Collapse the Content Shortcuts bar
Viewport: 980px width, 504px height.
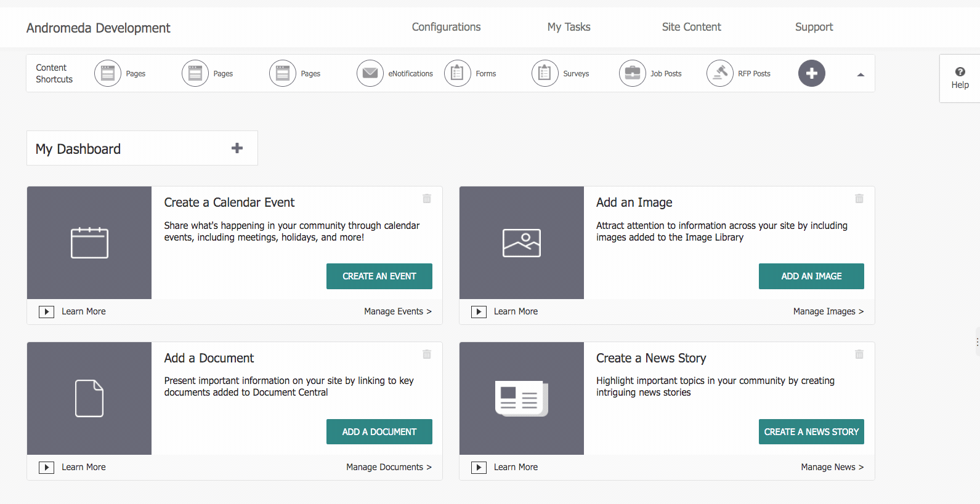tap(861, 74)
